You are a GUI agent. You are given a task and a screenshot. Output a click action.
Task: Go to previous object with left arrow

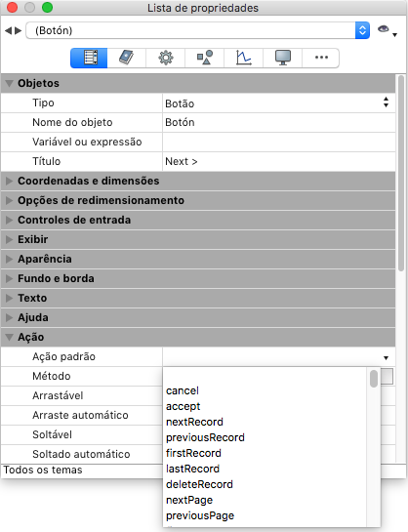click(x=8, y=31)
